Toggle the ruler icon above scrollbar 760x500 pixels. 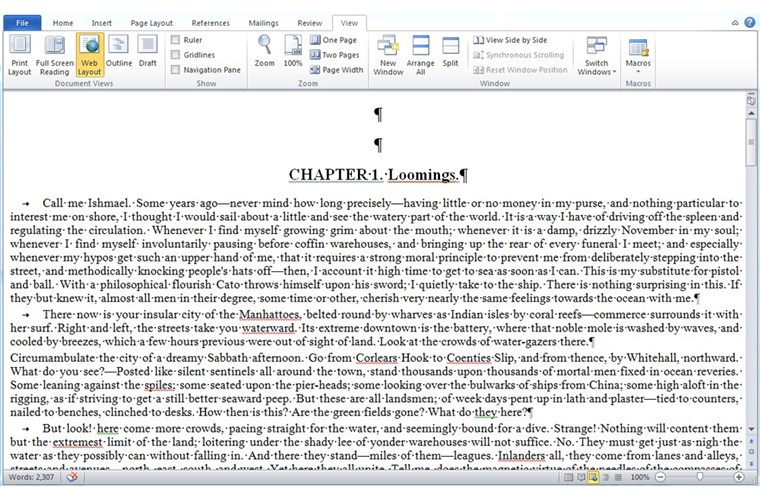pyautogui.click(x=751, y=101)
